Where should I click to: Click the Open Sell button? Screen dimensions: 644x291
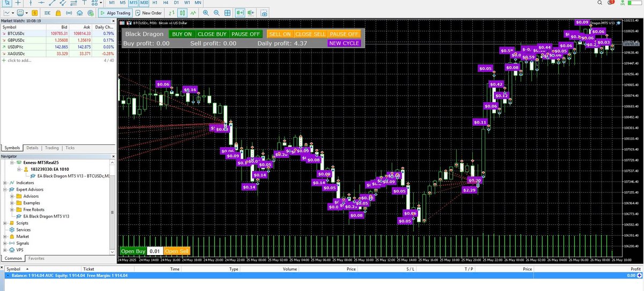click(x=177, y=251)
